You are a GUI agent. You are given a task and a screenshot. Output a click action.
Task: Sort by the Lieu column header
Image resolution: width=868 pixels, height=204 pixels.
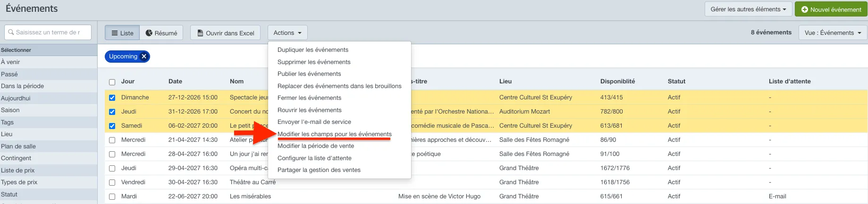(506, 81)
